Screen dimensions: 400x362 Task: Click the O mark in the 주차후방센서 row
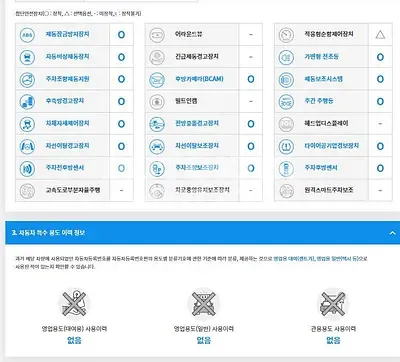click(380, 168)
